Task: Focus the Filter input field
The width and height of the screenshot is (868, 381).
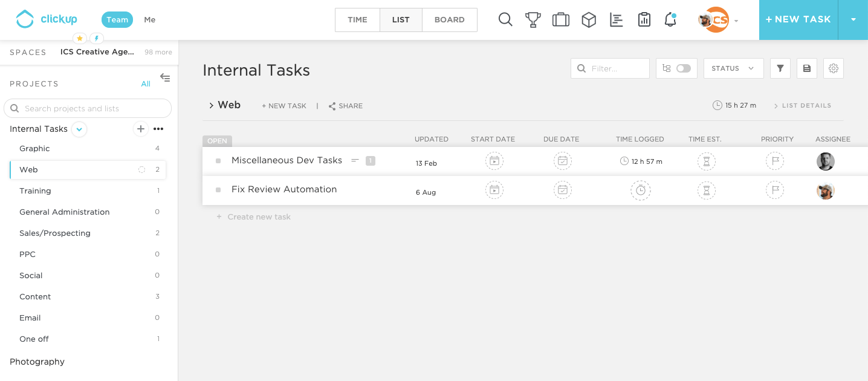Action: click(x=610, y=68)
